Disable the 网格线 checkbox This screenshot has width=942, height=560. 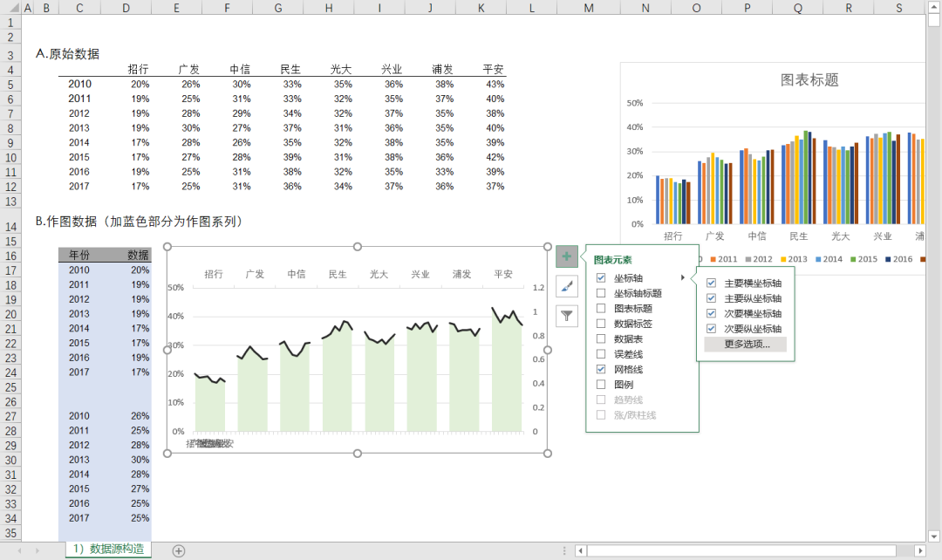(601, 369)
